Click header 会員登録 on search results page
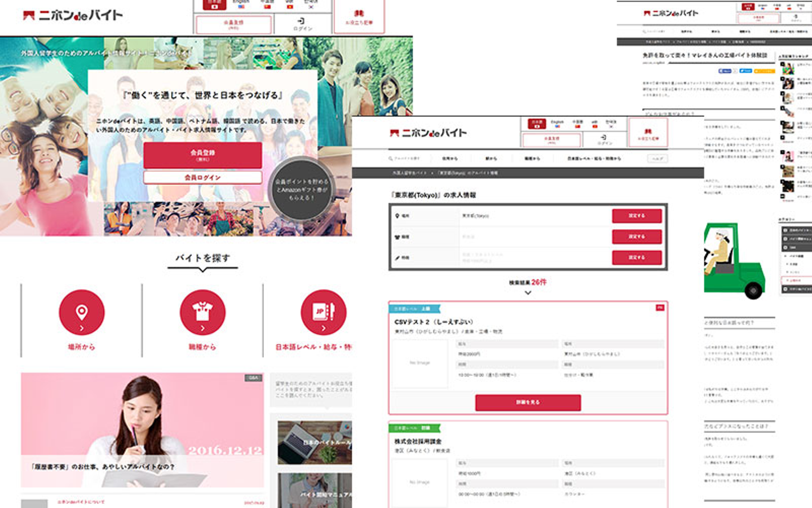Image resolution: width=812 pixels, height=508 pixels. [551, 139]
